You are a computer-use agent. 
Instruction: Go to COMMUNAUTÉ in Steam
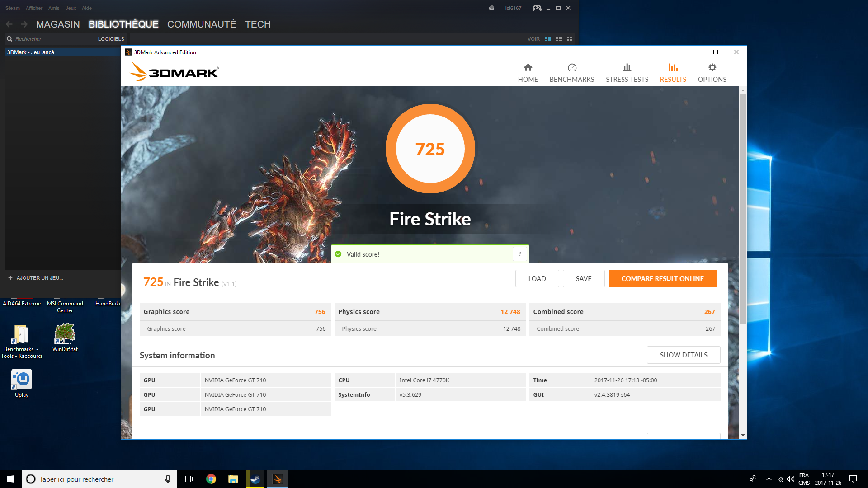pyautogui.click(x=202, y=24)
